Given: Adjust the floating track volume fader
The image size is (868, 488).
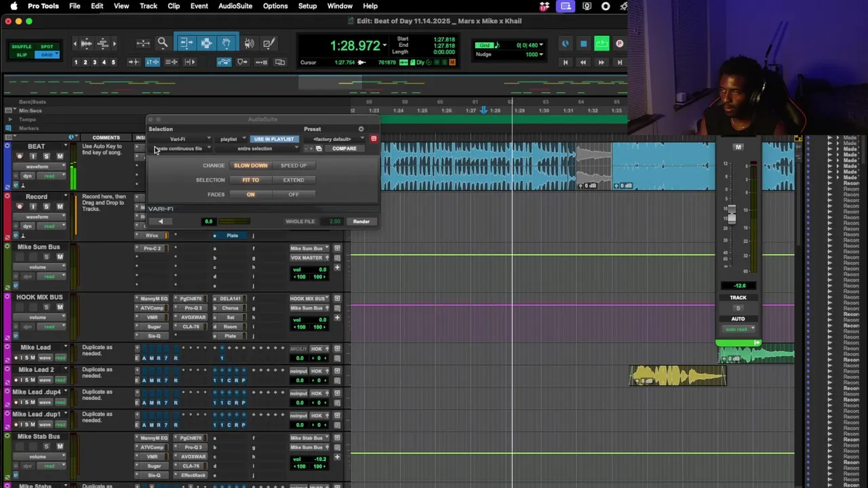Looking at the screenshot, I should 731,214.
